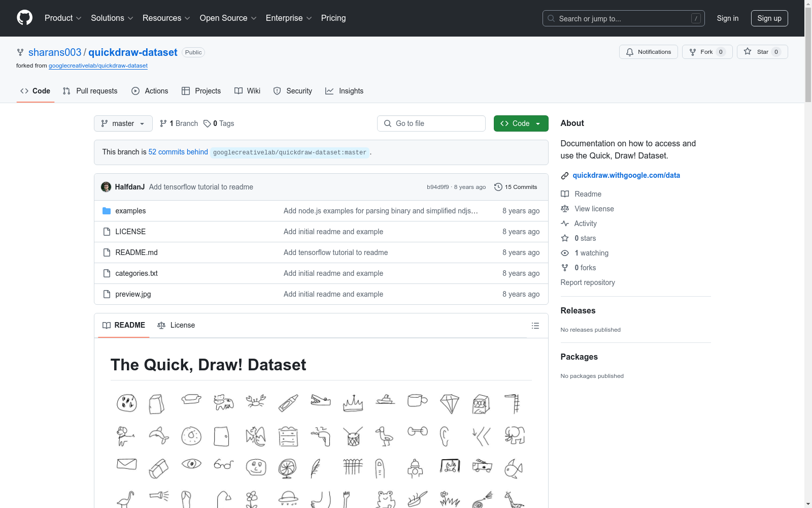The width and height of the screenshot is (812, 508).
Task: Star the quickdraw-dataset repository
Action: click(x=762, y=52)
